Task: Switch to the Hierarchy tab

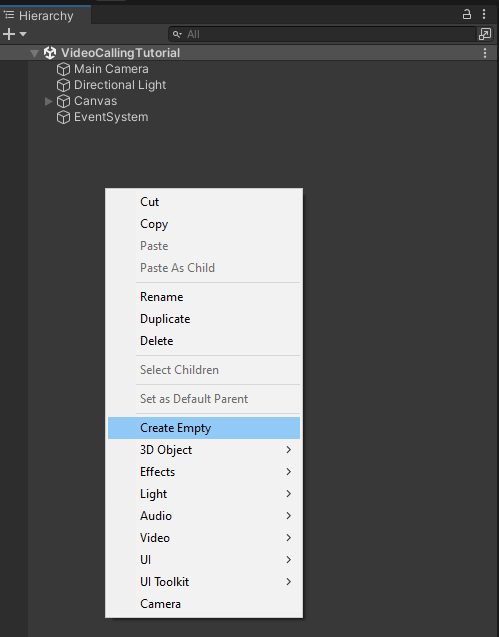Action: tap(46, 15)
